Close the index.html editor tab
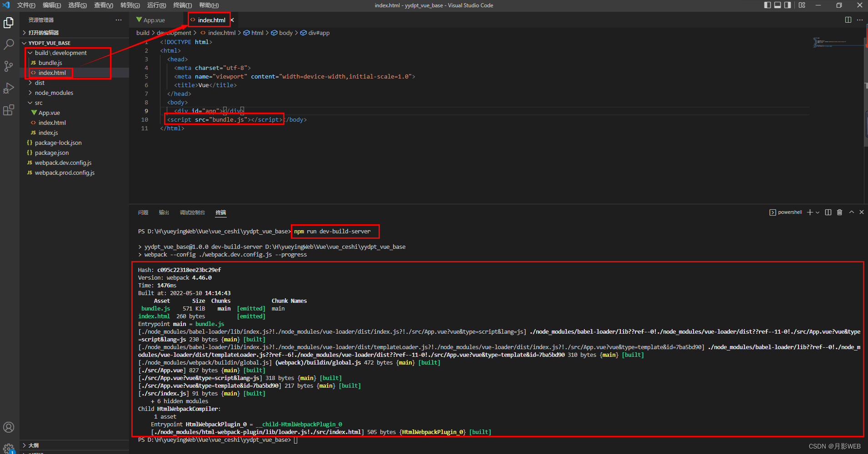This screenshot has height=454, width=868. pyautogui.click(x=232, y=20)
